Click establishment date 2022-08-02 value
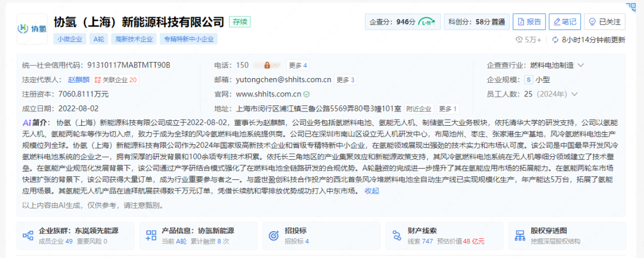 point(79,109)
